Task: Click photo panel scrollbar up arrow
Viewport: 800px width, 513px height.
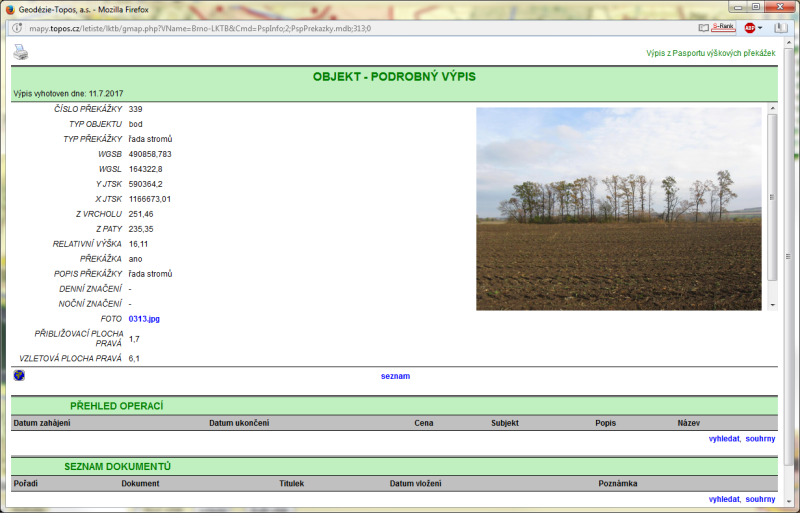Action: pos(772,108)
